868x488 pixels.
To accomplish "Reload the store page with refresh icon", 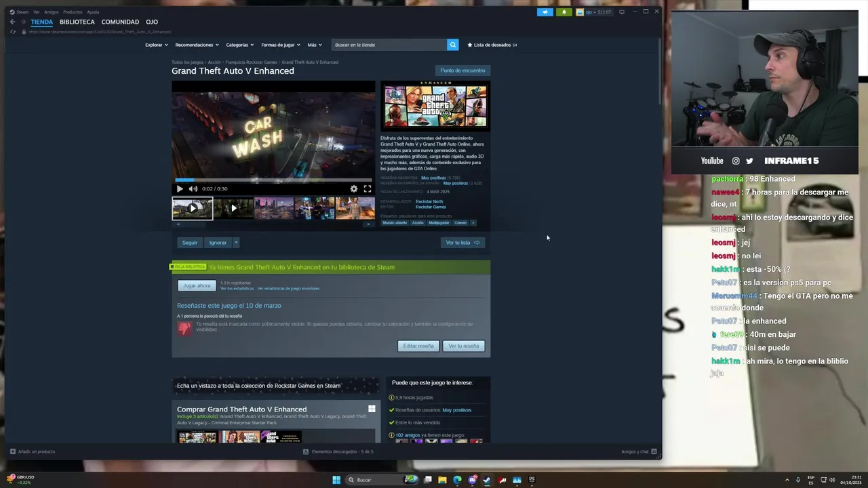I will [x=12, y=32].
